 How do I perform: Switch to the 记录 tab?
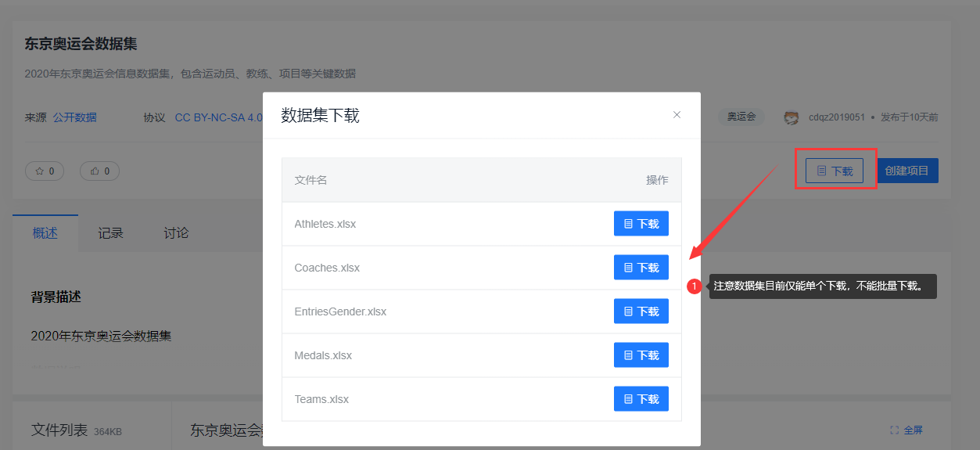[110, 233]
